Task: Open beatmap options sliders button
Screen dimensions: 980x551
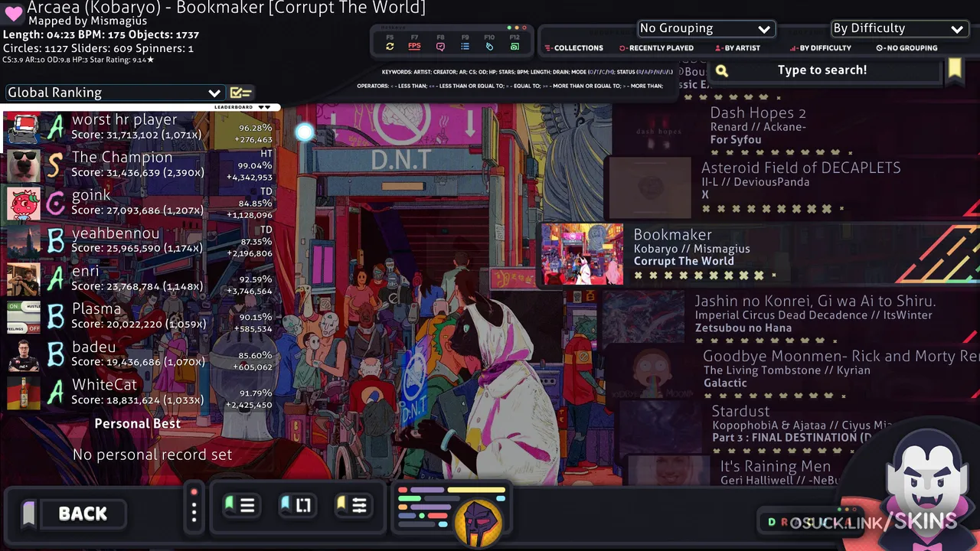Action: pyautogui.click(x=353, y=505)
